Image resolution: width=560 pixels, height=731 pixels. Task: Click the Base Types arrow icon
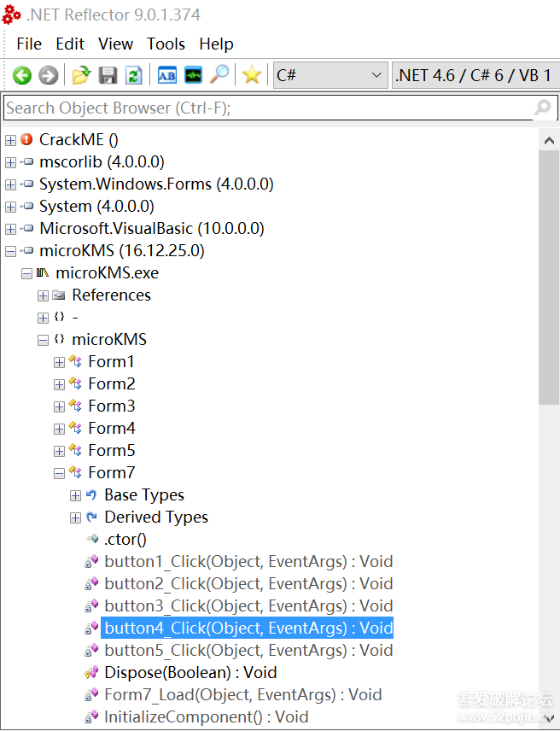point(91,494)
